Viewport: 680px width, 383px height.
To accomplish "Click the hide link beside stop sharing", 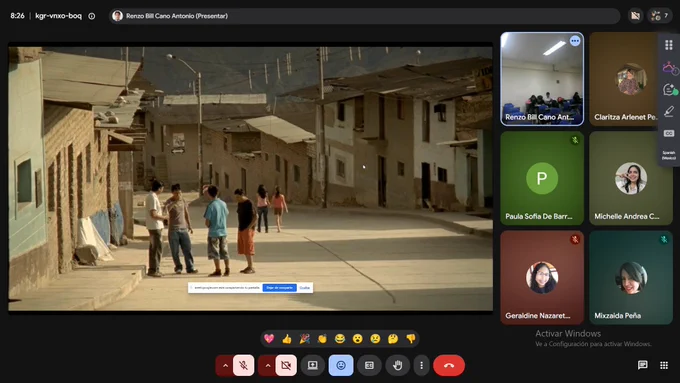I will (305, 288).
